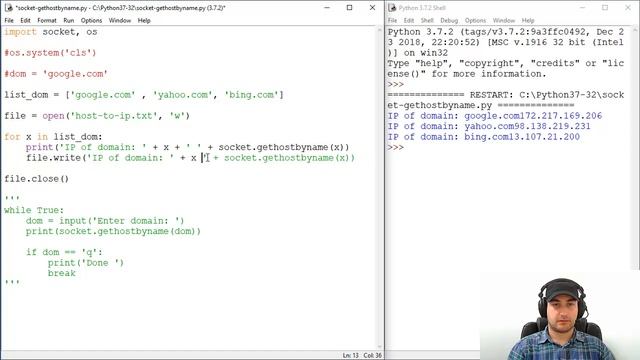This screenshot has height=360, width=640.
Task: Open Debug menu in Python Shell
Action: pos(449,20)
